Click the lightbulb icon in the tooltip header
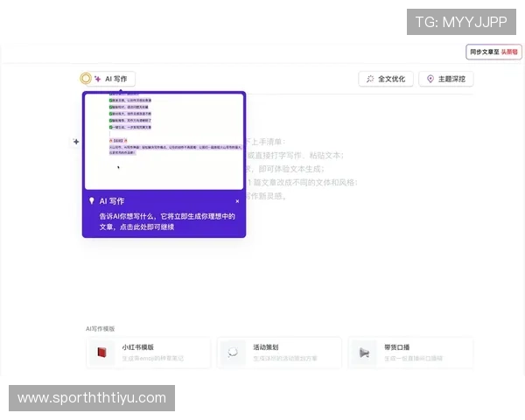525x420 pixels. (x=92, y=201)
